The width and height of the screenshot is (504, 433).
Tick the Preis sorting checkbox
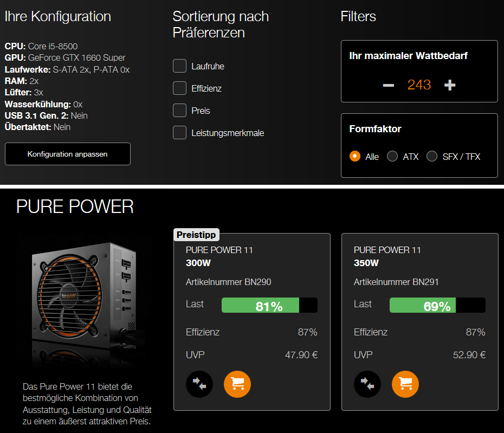[180, 110]
